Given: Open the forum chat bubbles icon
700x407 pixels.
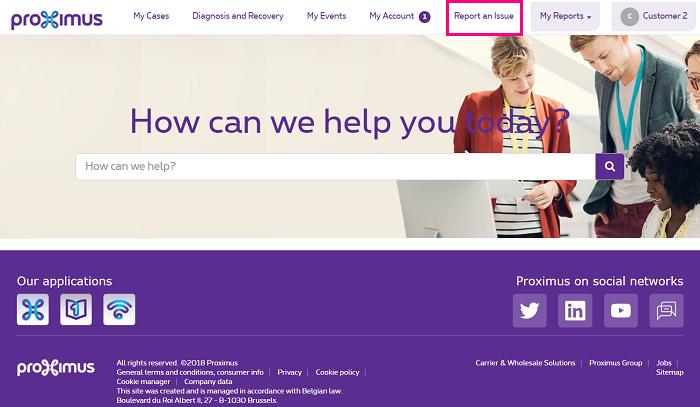Looking at the screenshot, I should tap(666, 311).
